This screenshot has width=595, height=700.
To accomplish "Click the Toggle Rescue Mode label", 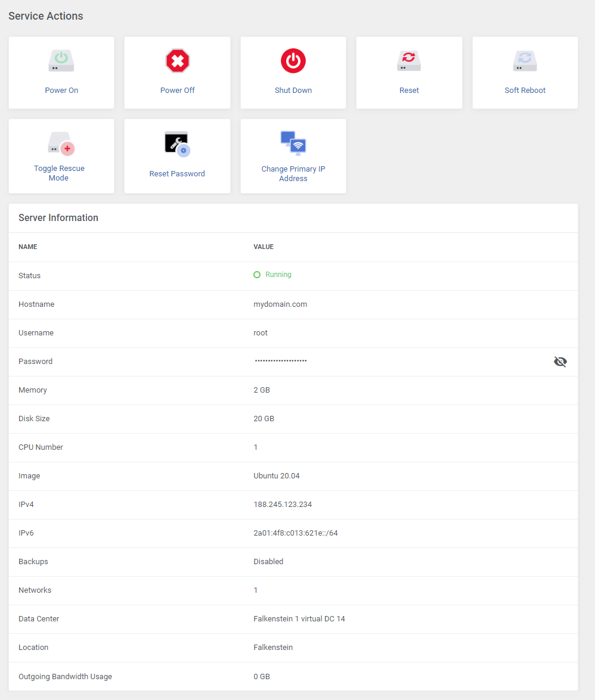I will pyautogui.click(x=59, y=173).
